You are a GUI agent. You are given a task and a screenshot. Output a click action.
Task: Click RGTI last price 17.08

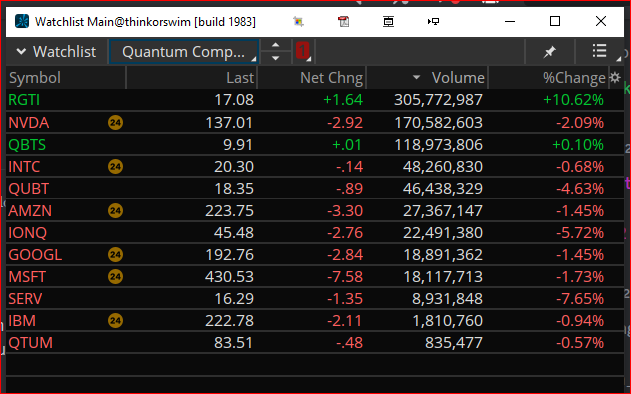[x=234, y=100]
